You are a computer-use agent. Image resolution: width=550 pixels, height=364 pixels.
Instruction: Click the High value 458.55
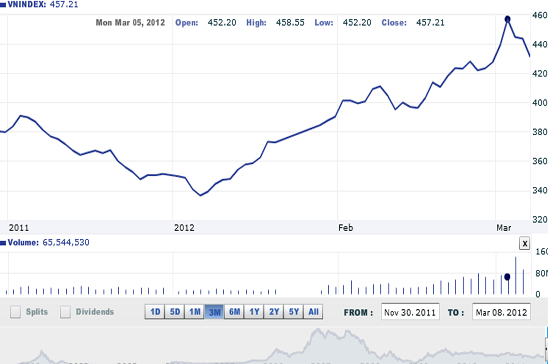click(x=290, y=23)
